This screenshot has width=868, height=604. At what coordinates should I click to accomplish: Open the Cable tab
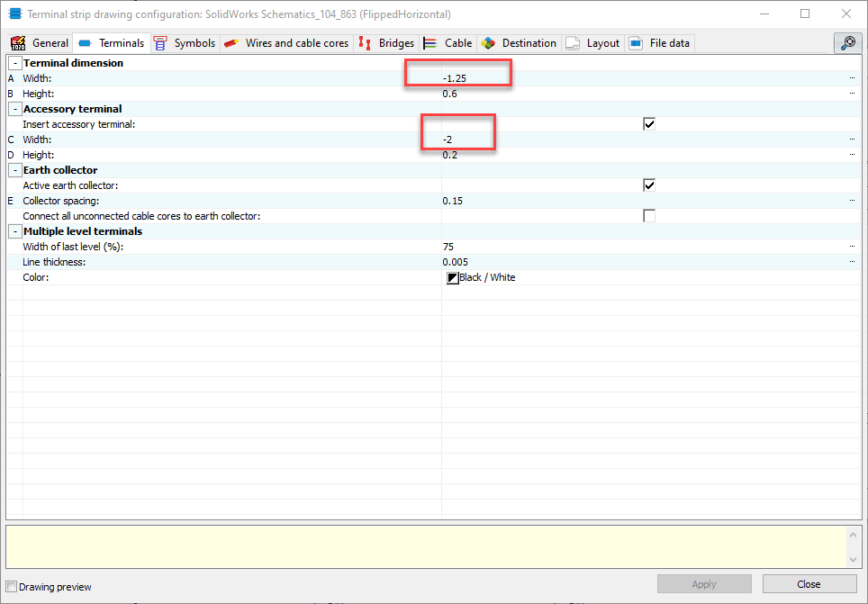448,43
